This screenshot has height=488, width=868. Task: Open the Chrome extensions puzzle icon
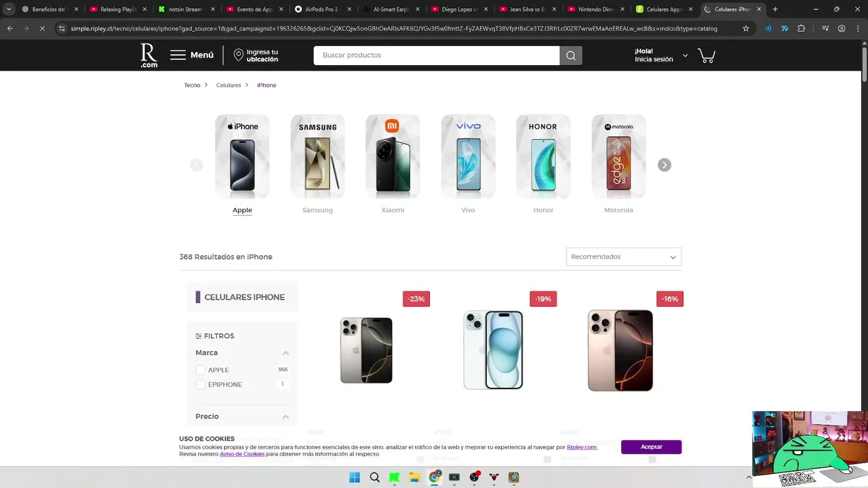(802, 28)
